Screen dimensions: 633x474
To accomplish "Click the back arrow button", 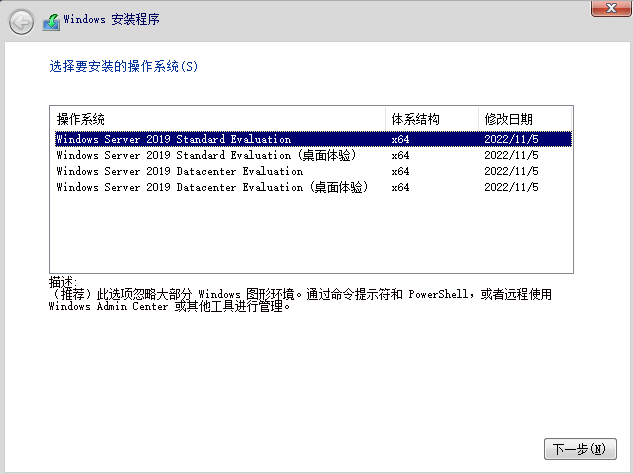I will coord(21,22).
